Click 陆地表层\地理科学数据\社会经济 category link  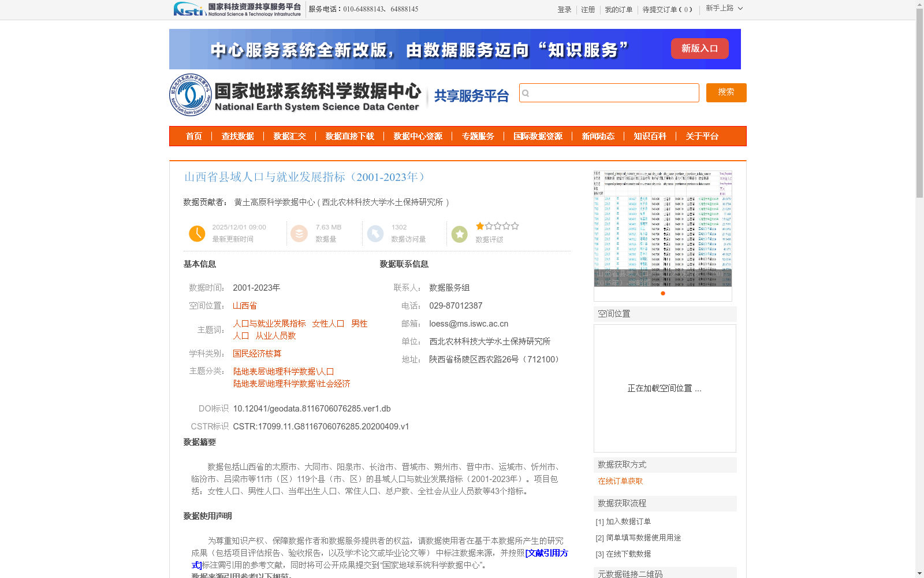[292, 384]
